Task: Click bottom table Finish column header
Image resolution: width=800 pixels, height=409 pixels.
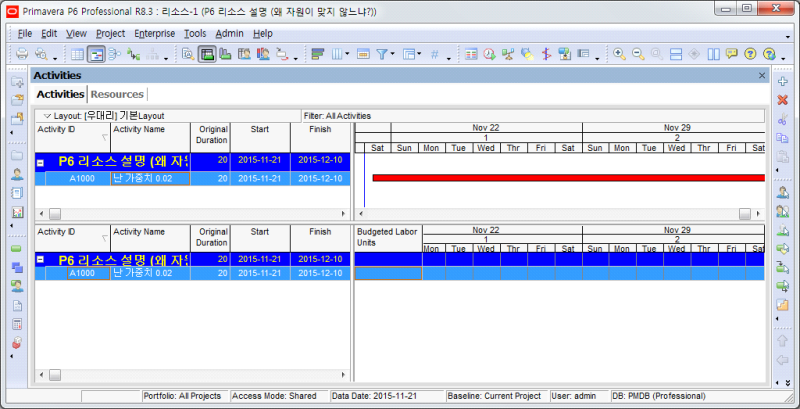Action: [320, 239]
